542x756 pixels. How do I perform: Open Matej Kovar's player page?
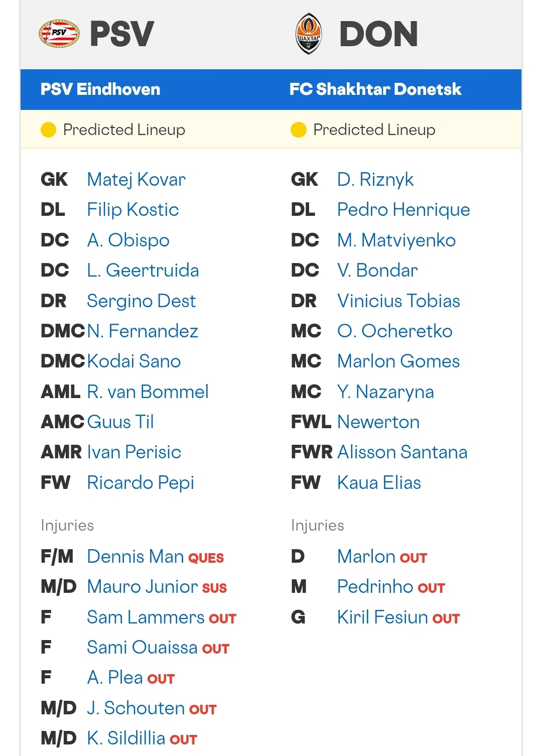pyautogui.click(x=136, y=180)
